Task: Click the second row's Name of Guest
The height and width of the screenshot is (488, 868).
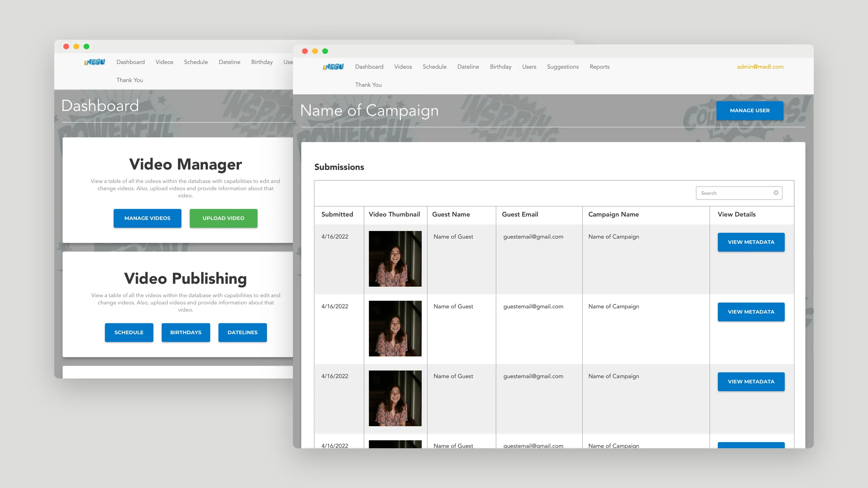Action: (453, 307)
